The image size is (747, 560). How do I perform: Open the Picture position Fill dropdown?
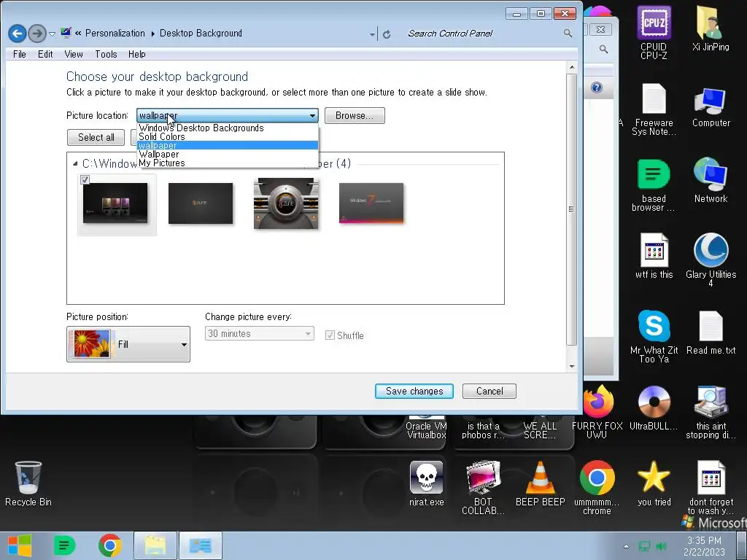pos(128,344)
